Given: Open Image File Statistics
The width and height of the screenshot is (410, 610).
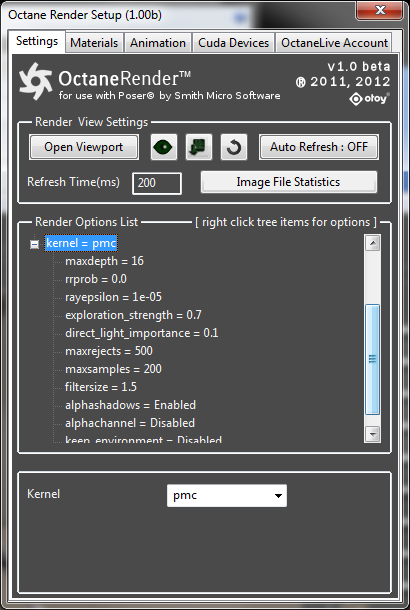Looking at the screenshot, I should click(x=289, y=182).
